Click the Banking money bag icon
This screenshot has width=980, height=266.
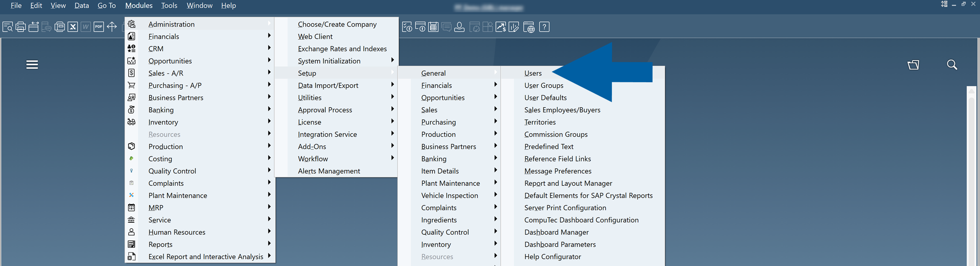click(x=131, y=110)
